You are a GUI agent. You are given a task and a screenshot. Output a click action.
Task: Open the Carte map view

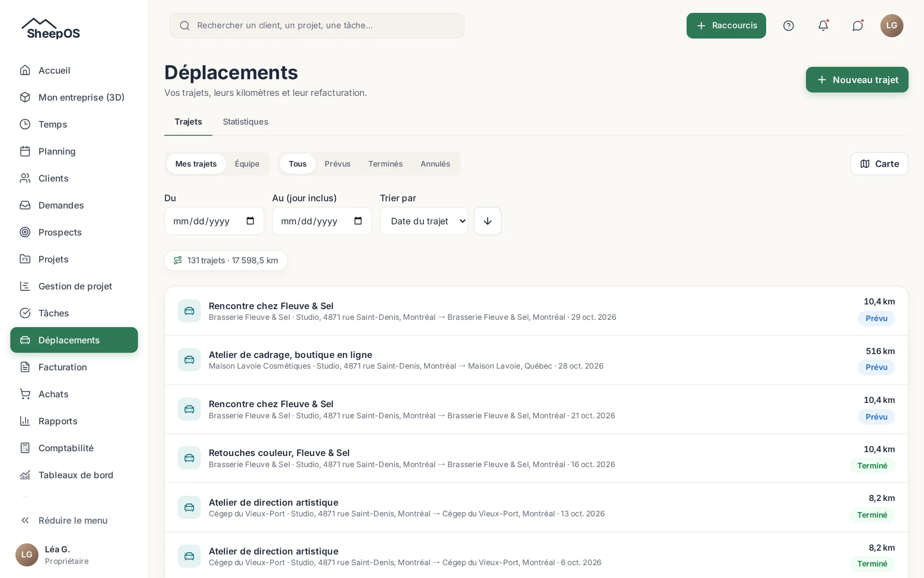(879, 164)
